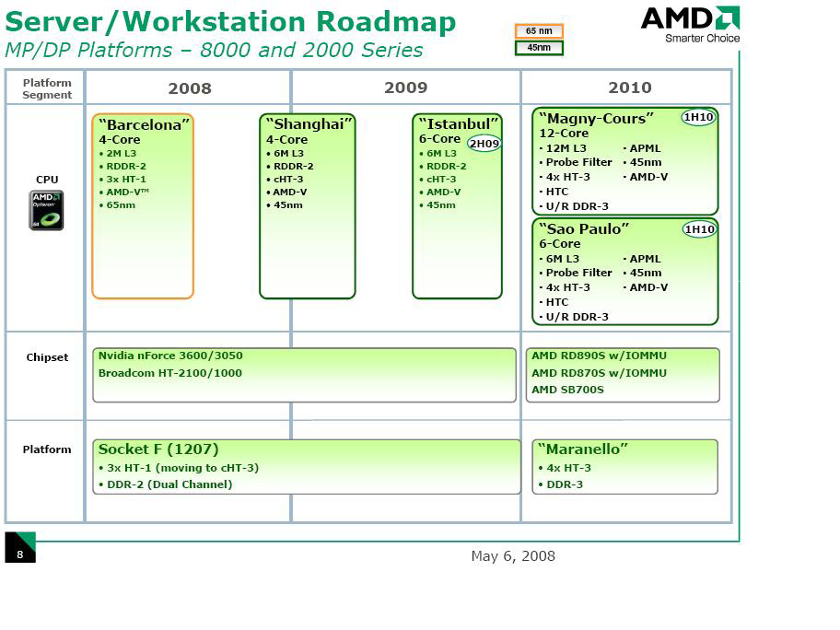This screenshot has height=630, width=840.
Task: Click the "Barcelona" card title
Action: pyautogui.click(x=144, y=125)
